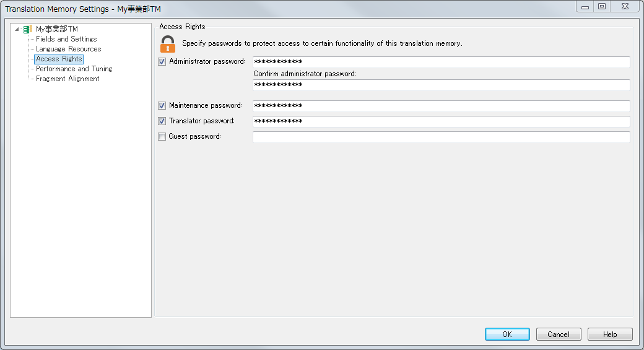Image resolution: width=644 pixels, height=350 pixels.
Task: Open Fields and Settings page
Action: [66, 39]
